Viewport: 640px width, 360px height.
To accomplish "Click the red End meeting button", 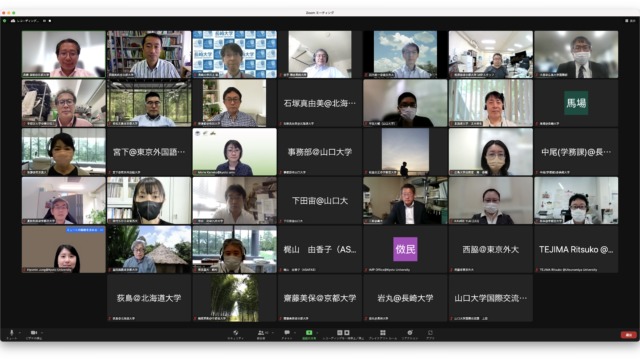I will [629, 335].
